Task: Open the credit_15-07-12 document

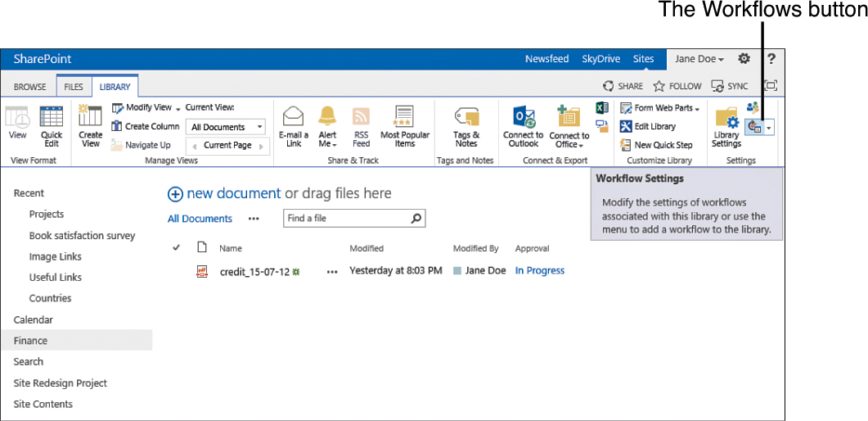Action: pos(254,271)
